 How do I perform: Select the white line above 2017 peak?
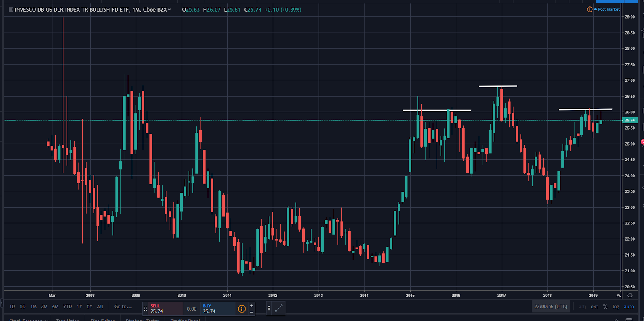[x=498, y=86]
